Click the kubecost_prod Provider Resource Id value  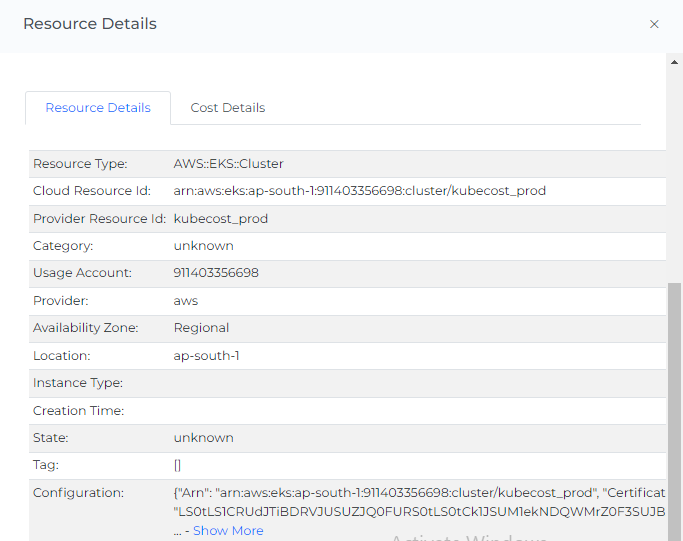point(221,219)
